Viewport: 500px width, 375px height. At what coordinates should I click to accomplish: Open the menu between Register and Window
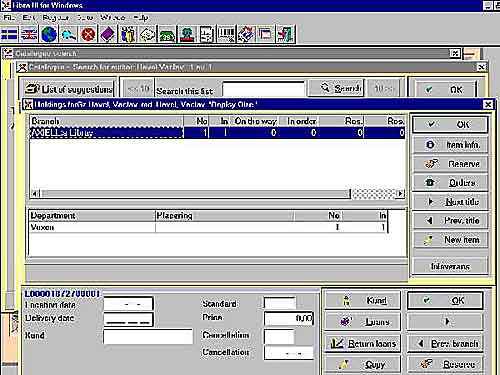coord(85,17)
